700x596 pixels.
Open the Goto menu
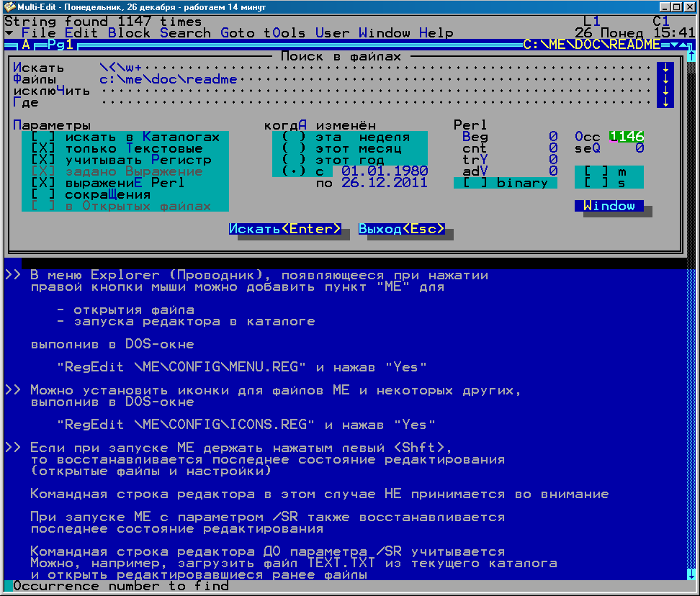(x=238, y=33)
